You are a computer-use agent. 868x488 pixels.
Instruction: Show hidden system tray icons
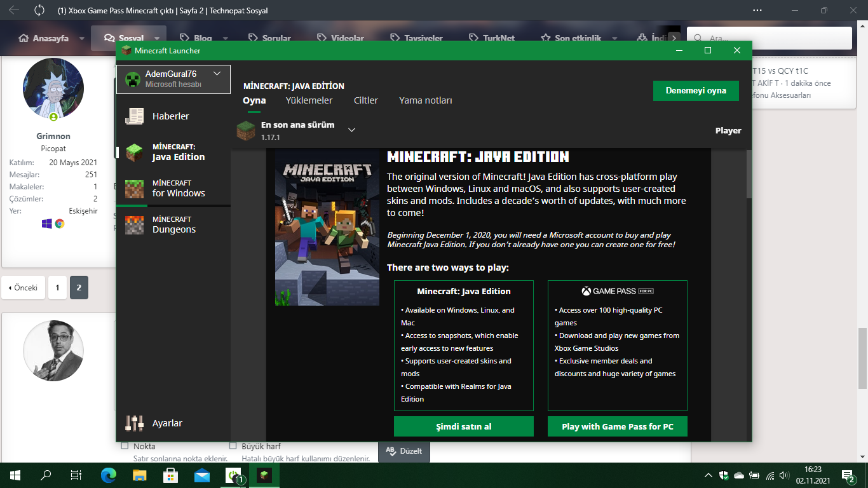709,475
